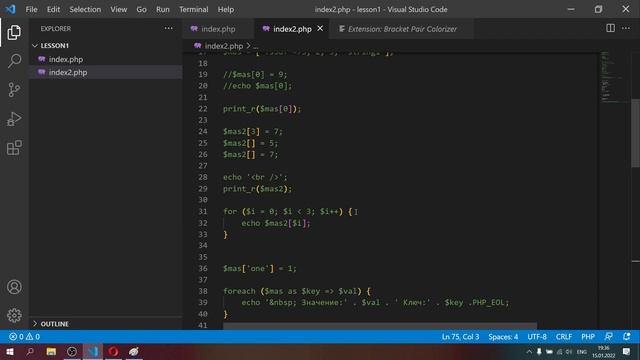Open the Run and Debug view
Screen dimensions: 640x360
coord(14,119)
